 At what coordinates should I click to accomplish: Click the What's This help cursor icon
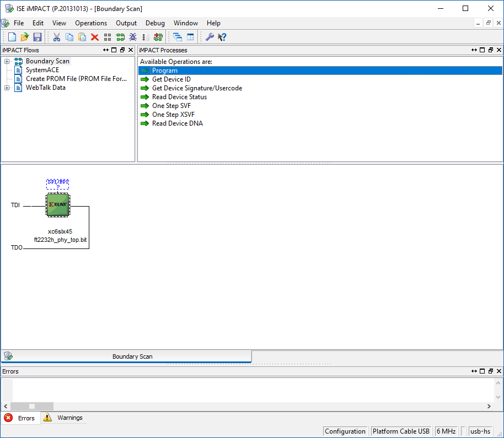coord(222,37)
